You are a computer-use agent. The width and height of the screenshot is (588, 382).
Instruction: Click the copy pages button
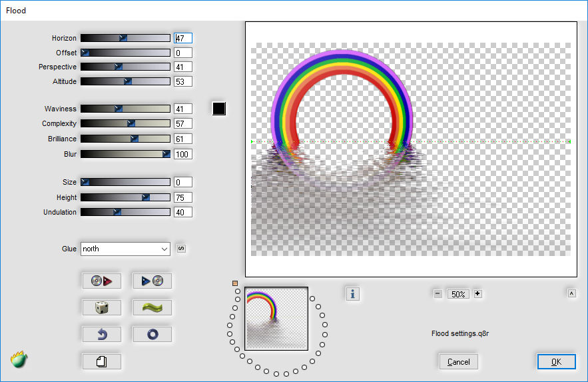pos(102,361)
